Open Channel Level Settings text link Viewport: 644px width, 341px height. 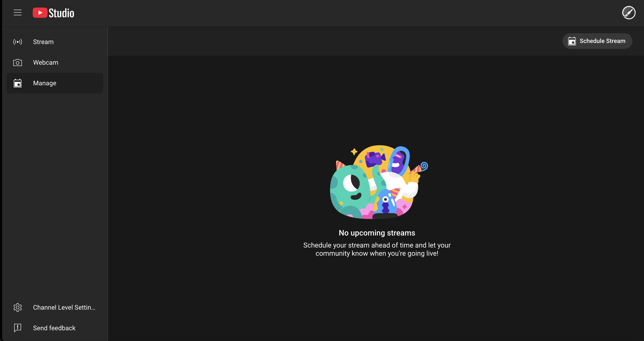pyautogui.click(x=64, y=307)
